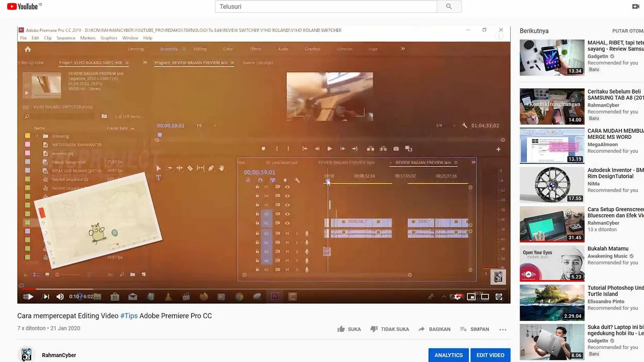The image size is (644, 362).
Task: Open Bukalah Matamu video thumbnail
Action: coord(552,263)
